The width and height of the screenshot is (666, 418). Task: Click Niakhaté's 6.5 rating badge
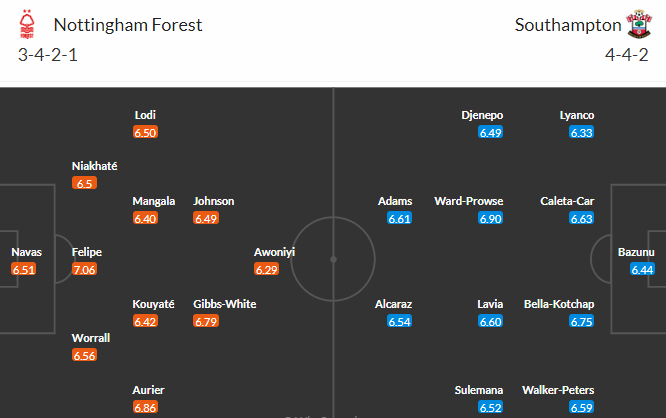pos(85,183)
